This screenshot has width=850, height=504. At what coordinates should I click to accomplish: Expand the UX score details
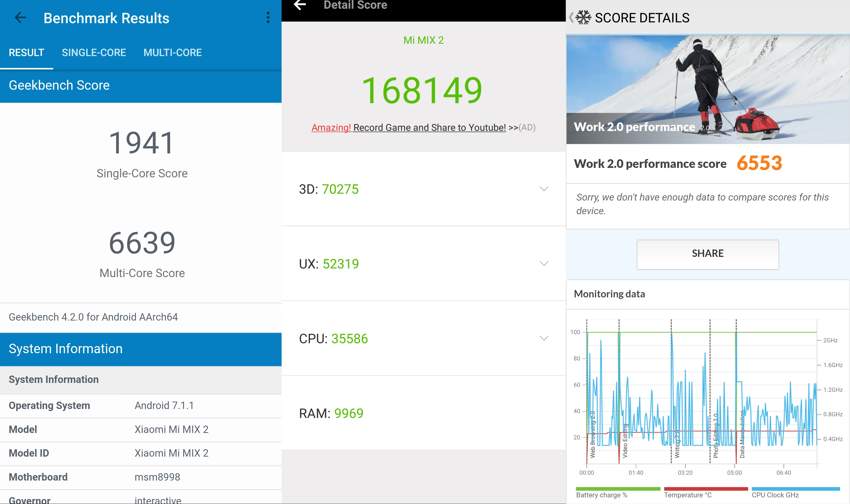pyautogui.click(x=544, y=263)
